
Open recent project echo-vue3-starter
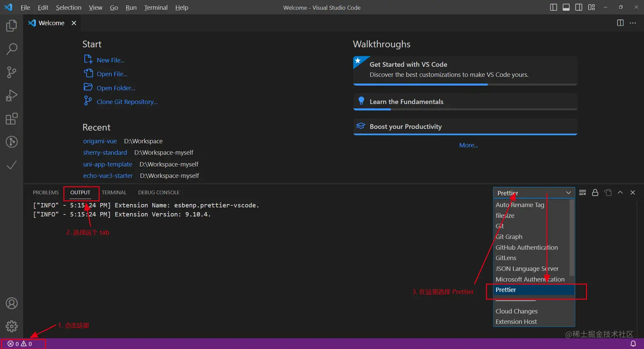(108, 176)
